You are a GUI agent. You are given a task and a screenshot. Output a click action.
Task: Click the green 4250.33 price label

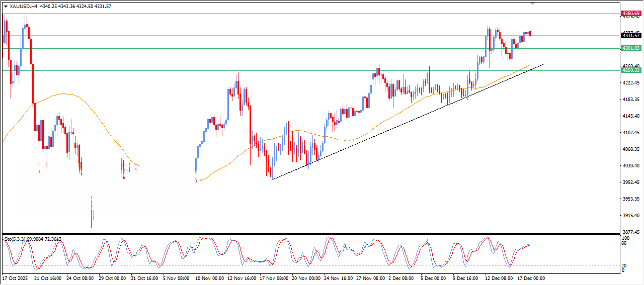click(631, 70)
